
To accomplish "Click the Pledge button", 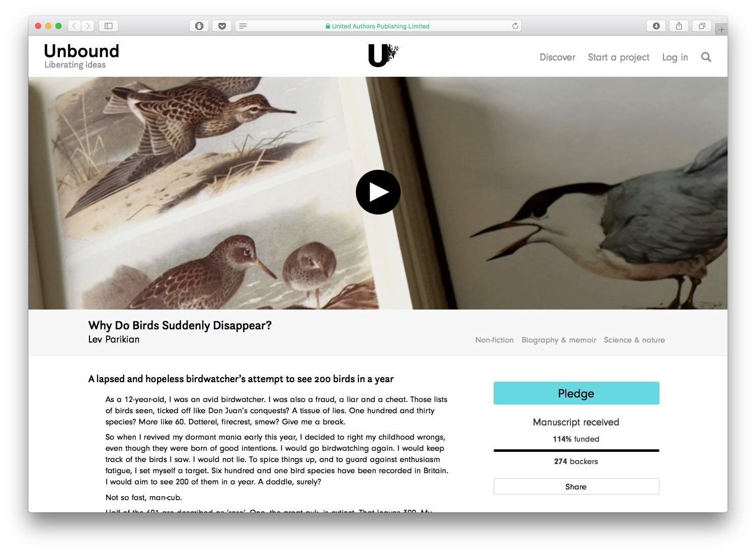I will [x=576, y=393].
